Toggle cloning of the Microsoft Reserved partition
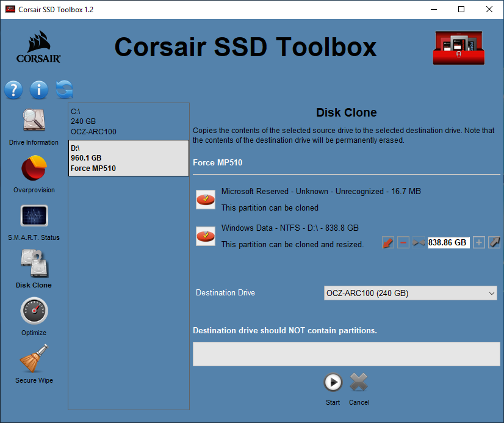The height and width of the screenshot is (423, 504). click(206, 199)
